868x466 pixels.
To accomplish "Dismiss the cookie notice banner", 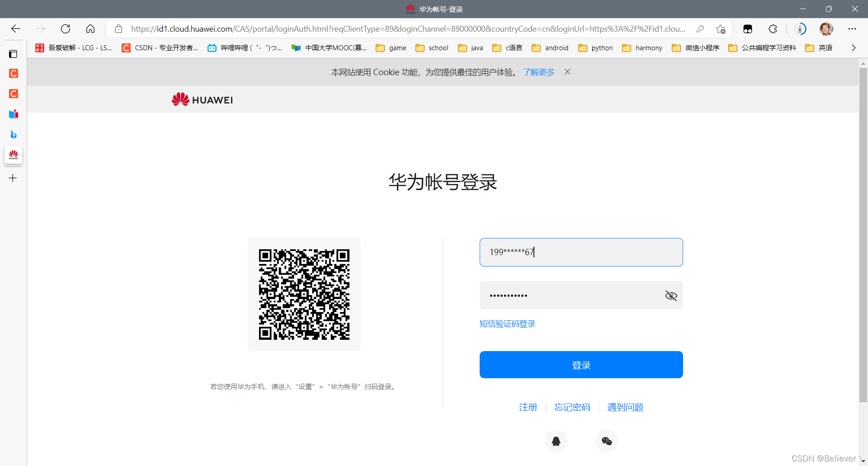I will point(567,72).
